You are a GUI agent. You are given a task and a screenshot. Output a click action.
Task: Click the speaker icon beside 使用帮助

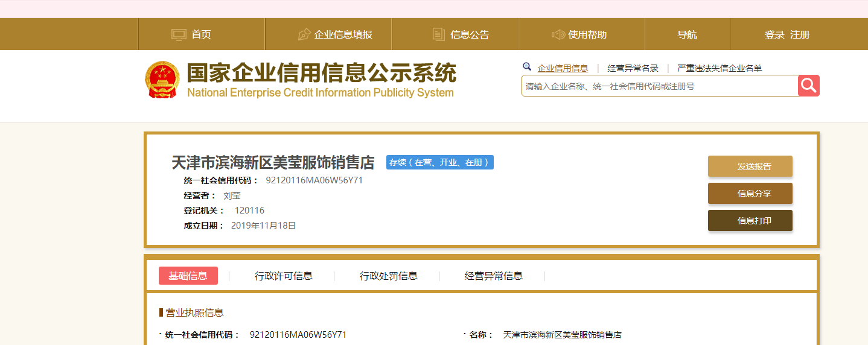point(558,34)
